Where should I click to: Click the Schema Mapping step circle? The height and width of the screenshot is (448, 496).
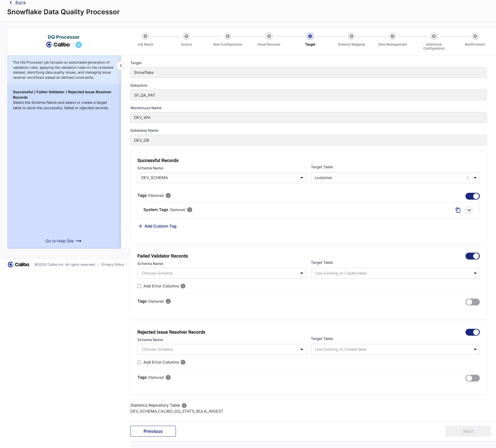[351, 36]
